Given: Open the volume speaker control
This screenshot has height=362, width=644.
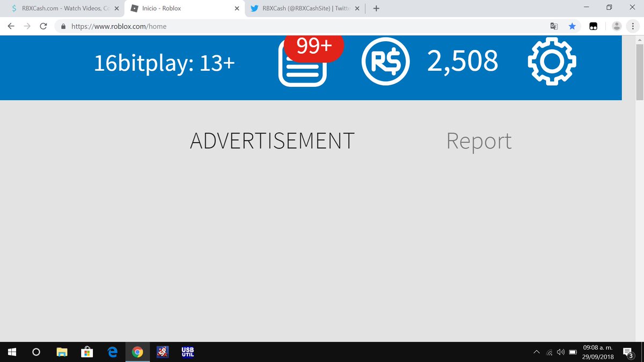Looking at the screenshot, I should (x=561, y=352).
